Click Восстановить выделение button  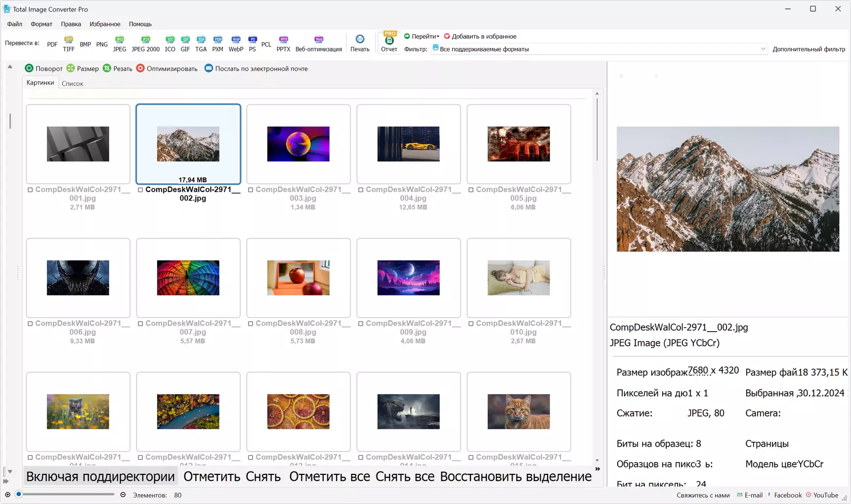516,476
